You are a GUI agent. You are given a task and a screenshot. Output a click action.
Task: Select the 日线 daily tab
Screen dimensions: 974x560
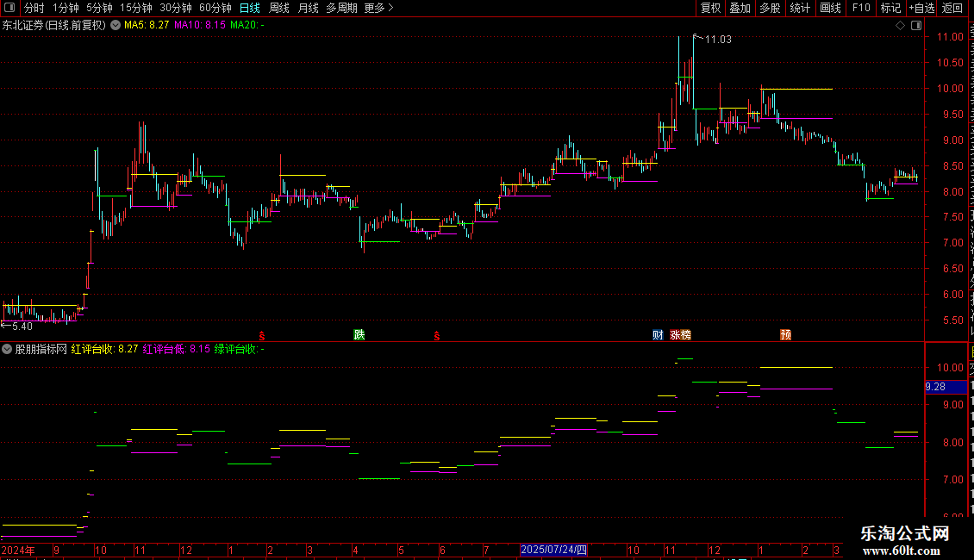pos(250,8)
